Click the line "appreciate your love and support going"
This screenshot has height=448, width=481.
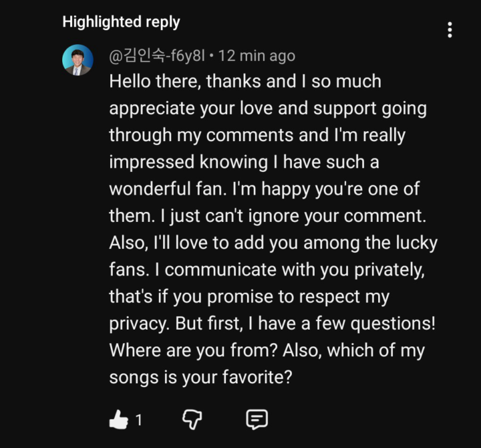[x=267, y=108]
